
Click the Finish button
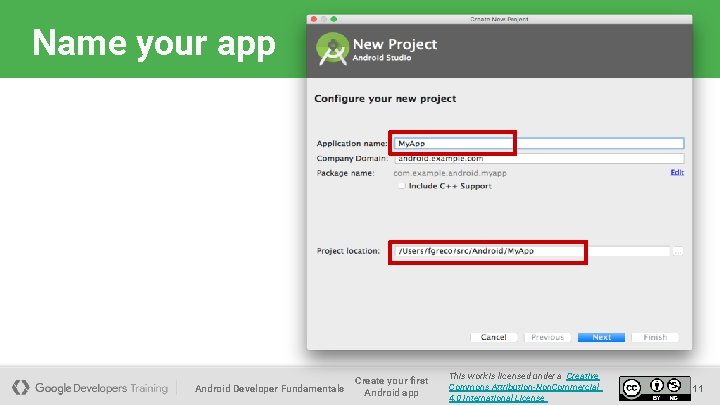[655, 337]
